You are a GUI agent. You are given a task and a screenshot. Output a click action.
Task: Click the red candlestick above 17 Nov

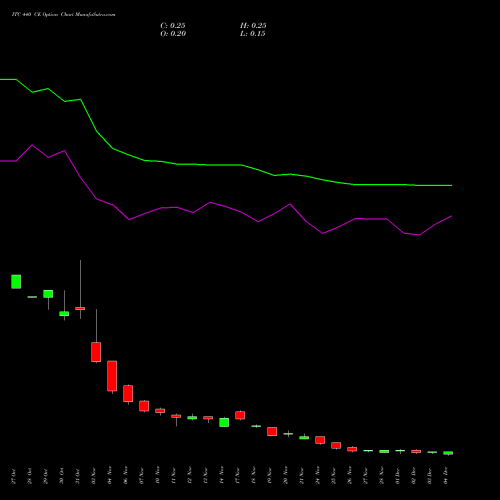pyautogui.click(x=240, y=415)
